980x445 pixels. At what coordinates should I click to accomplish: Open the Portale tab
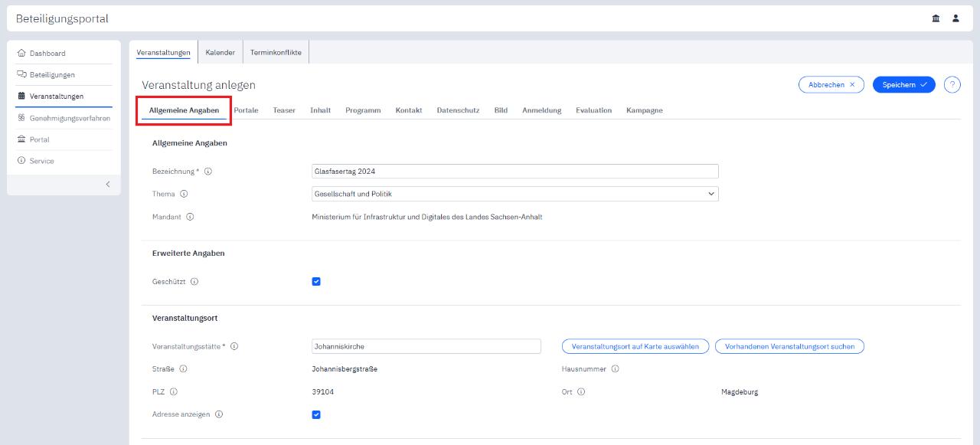246,110
